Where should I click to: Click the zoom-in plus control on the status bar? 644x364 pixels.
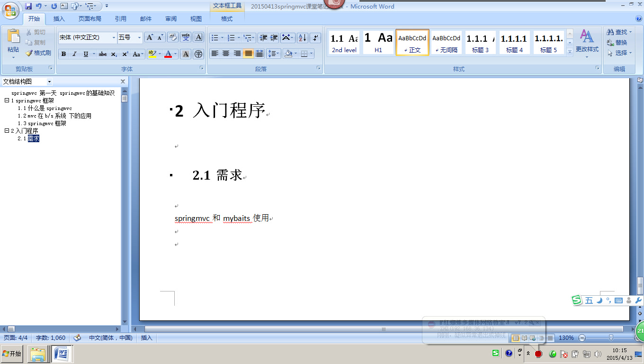point(636,338)
